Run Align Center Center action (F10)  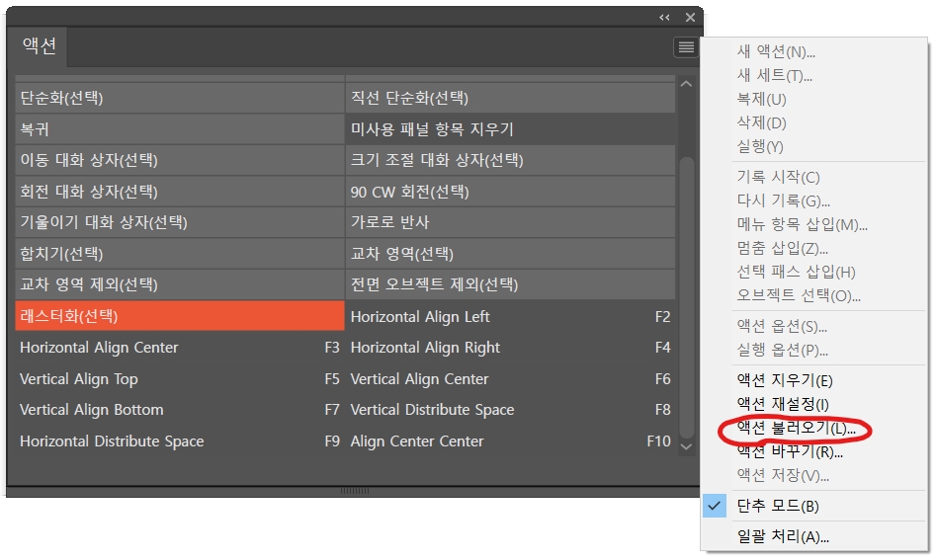click(x=510, y=441)
